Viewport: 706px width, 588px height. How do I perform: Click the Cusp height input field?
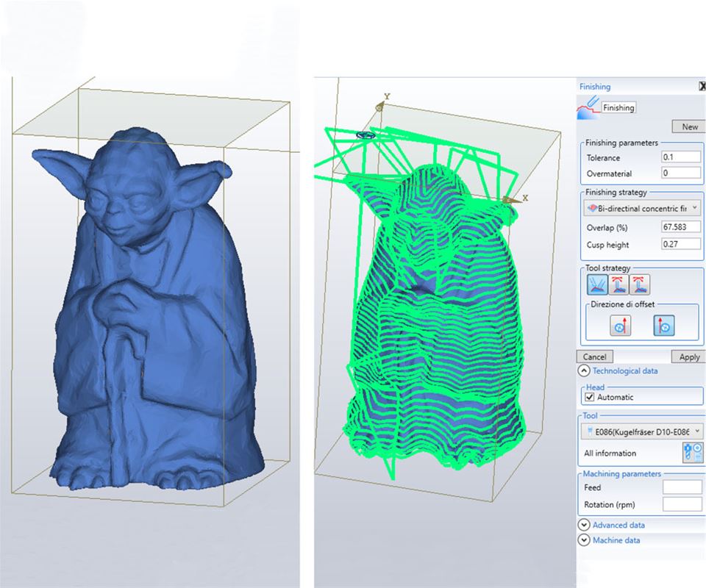click(x=681, y=244)
